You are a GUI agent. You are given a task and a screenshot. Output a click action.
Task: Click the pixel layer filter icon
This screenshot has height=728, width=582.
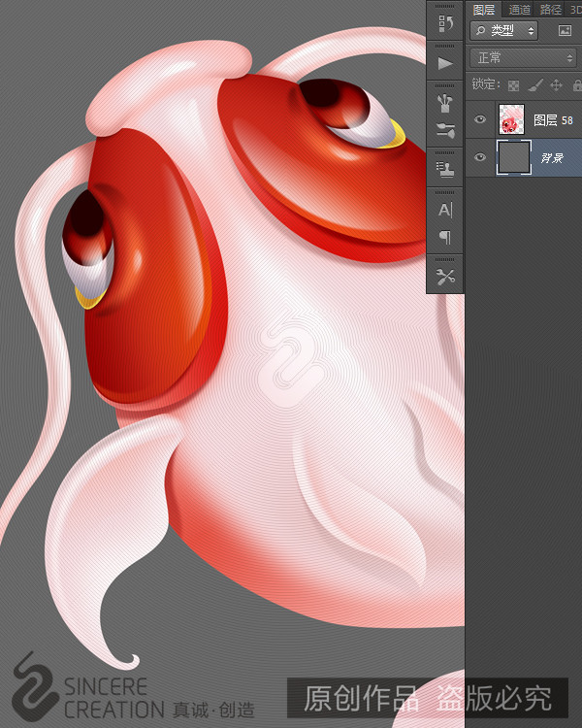click(565, 31)
